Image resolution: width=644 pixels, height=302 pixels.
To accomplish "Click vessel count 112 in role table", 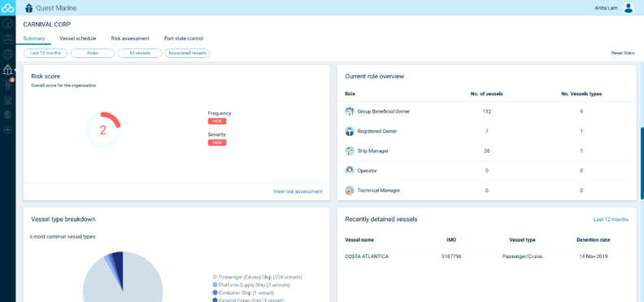I will tap(487, 112).
